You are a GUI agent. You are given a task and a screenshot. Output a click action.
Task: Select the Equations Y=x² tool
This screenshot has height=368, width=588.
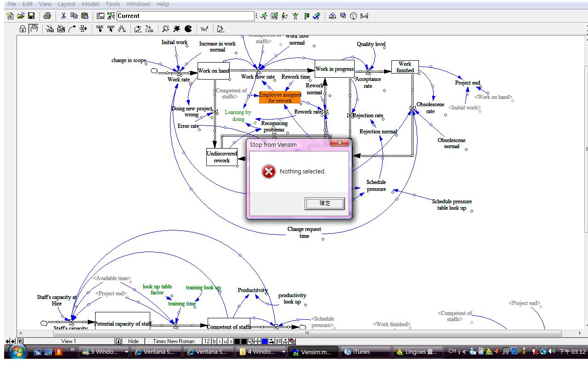pyautogui.click(x=205, y=29)
